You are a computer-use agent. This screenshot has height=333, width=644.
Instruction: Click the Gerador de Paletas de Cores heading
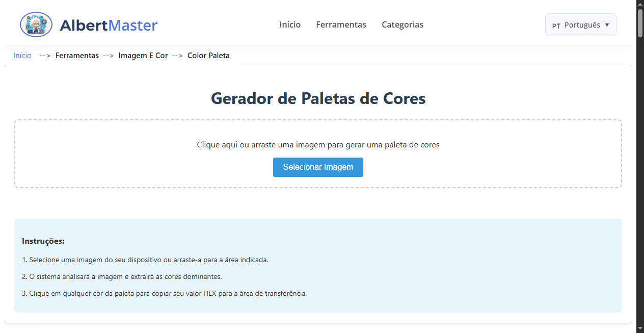[318, 98]
